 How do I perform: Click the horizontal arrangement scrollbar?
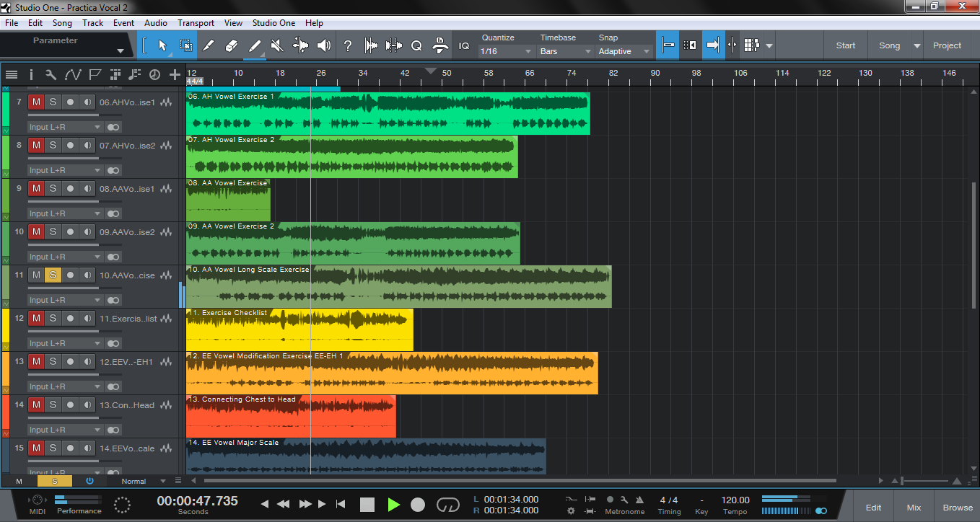(520, 481)
